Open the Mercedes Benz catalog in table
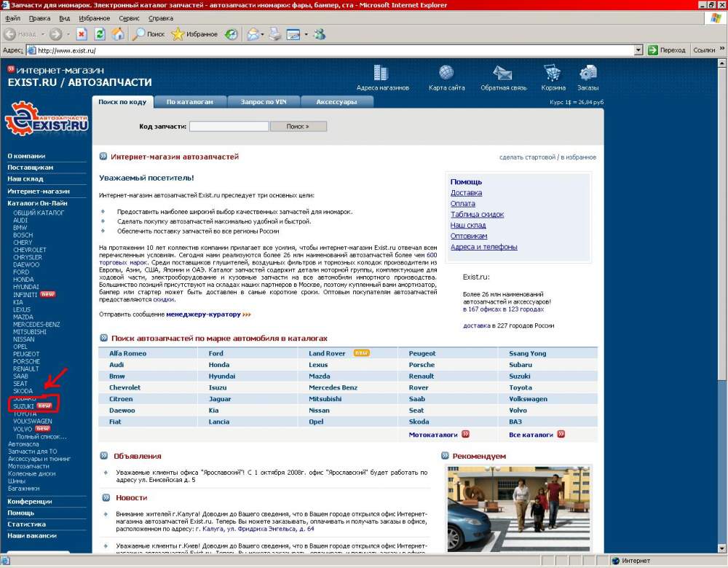Viewport: 728px width, 568px height. 333,387
